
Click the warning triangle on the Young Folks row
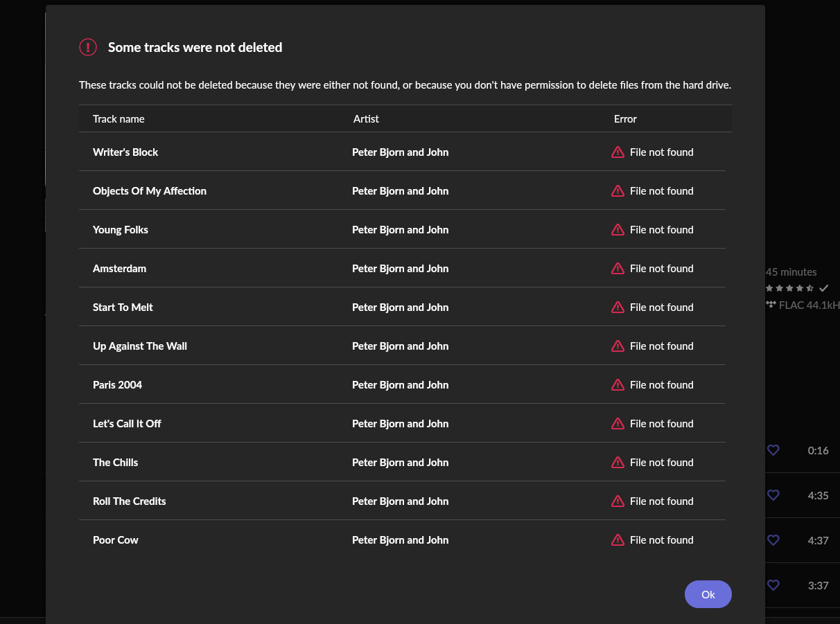click(618, 229)
